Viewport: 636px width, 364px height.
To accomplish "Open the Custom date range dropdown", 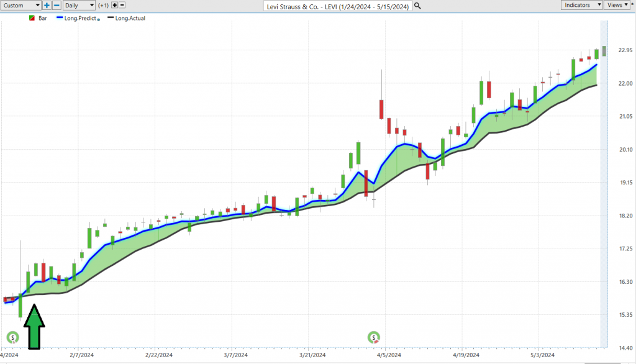I will pyautogui.click(x=20, y=5).
